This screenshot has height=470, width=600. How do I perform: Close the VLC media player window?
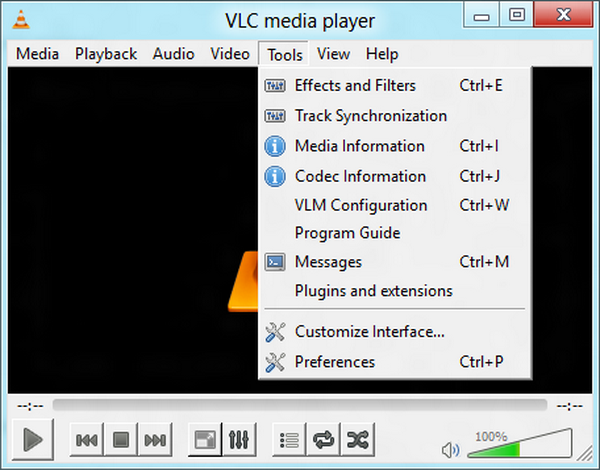[564, 15]
